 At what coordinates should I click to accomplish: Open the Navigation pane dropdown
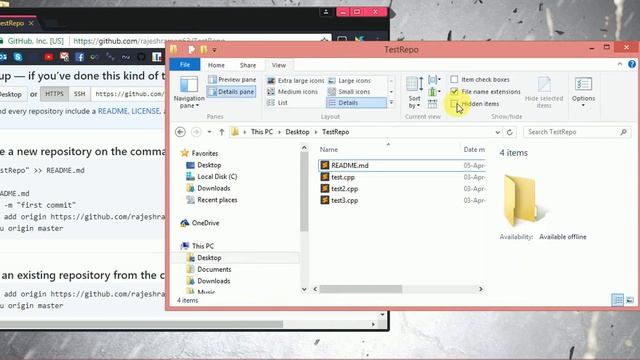189,92
